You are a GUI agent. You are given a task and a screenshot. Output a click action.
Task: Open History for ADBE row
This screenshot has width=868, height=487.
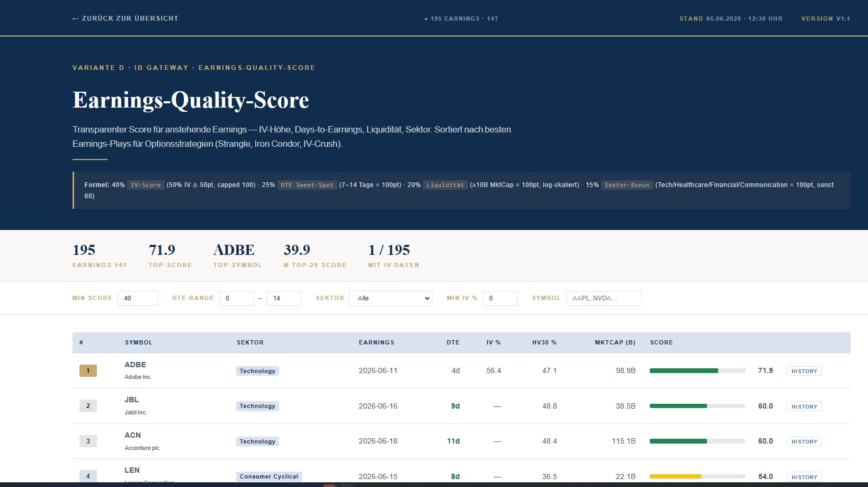click(804, 371)
